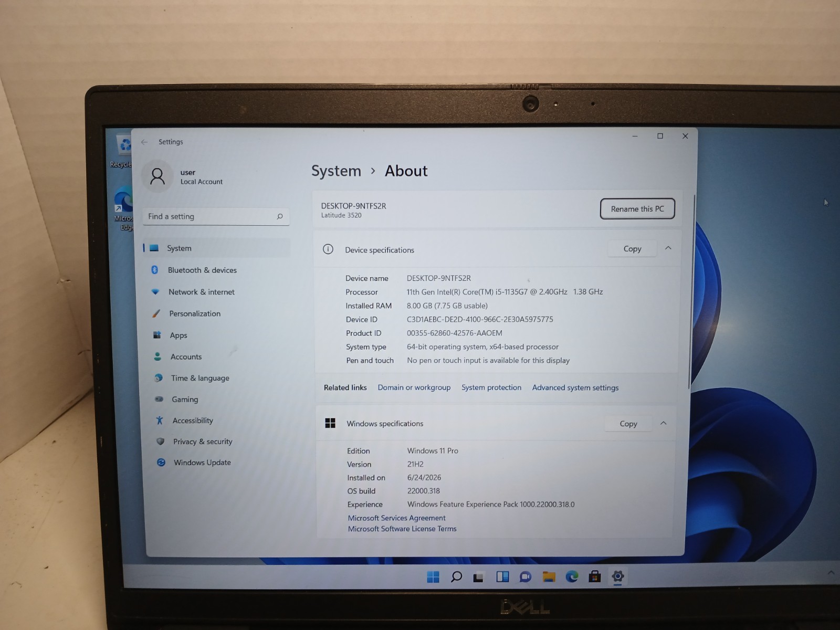Click the Windows logo in Windows specifications
Image resolution: width=840 pixels, height=630 pixels.
point(330,423)
